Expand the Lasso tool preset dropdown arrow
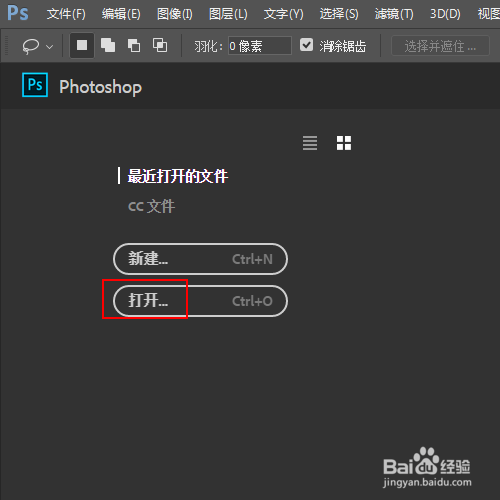The height and width of the screenshot is (500, 500). [50, 47]
